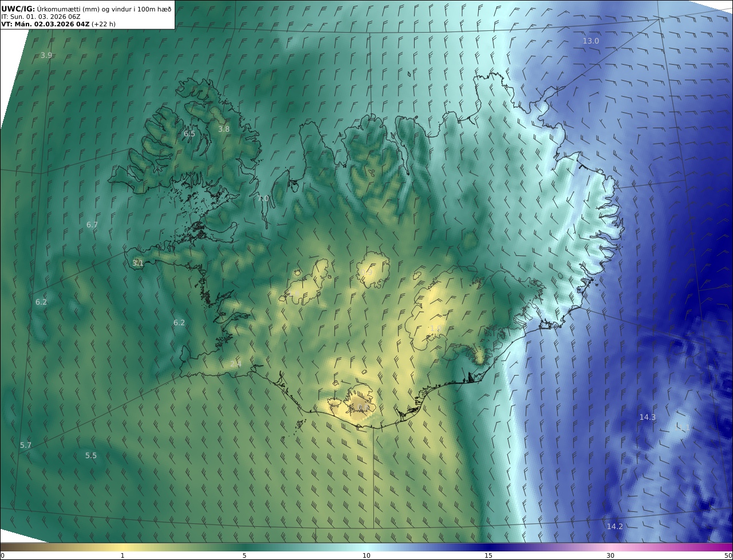Click the 14.3 value label on the map
Viewport: 733px width, 560px height.
pos(647,417)
